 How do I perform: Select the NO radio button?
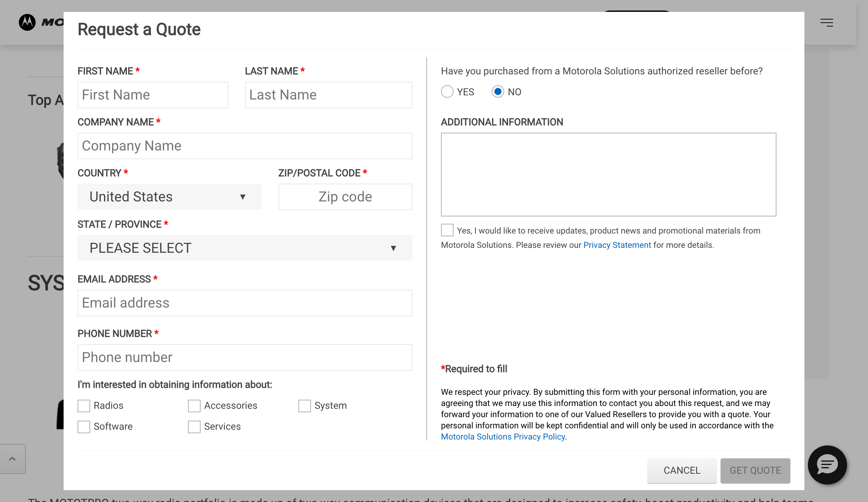click(x=498, y=91)
